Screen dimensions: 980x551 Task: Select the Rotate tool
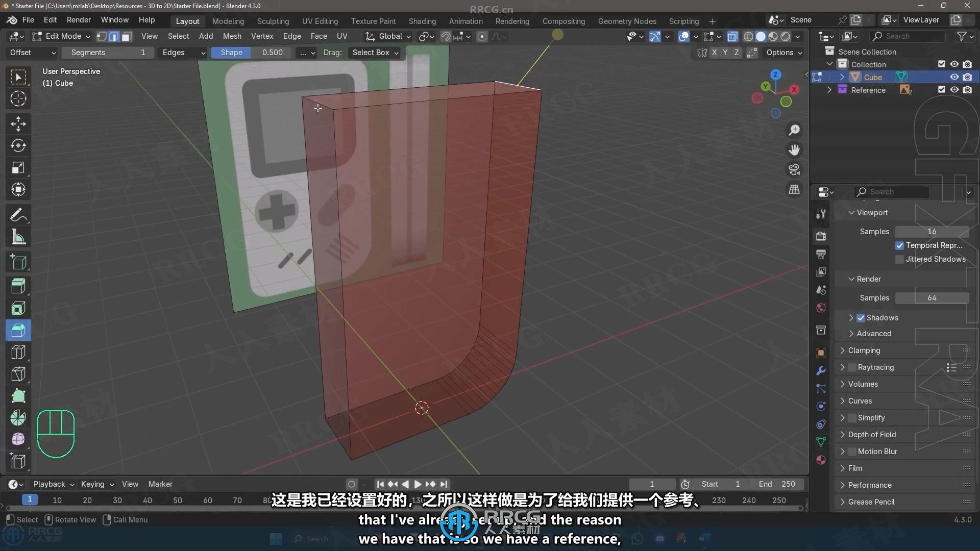tap(18, 145)
